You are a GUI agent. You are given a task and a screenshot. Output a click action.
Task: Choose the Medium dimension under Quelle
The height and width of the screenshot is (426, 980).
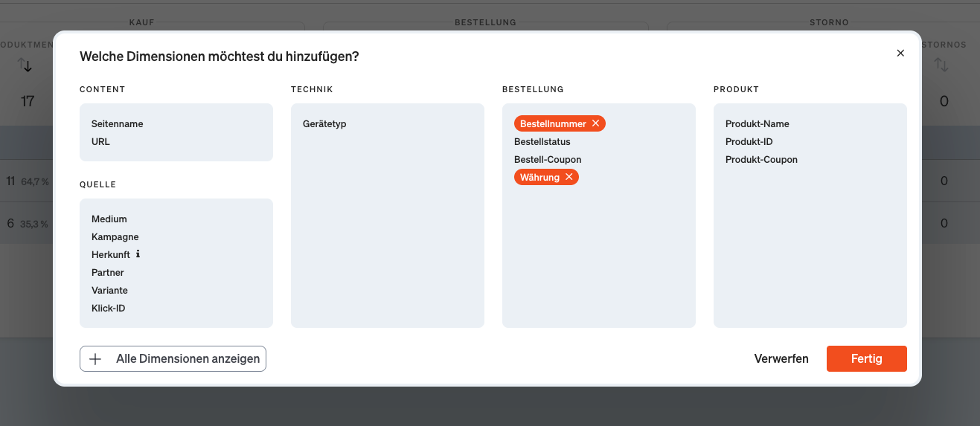click(x=109, y=219)
